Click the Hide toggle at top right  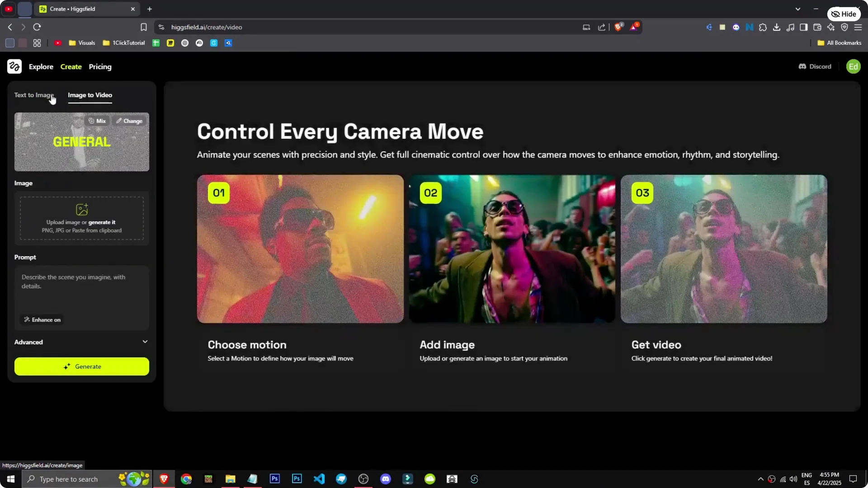[x=844, y=14]
